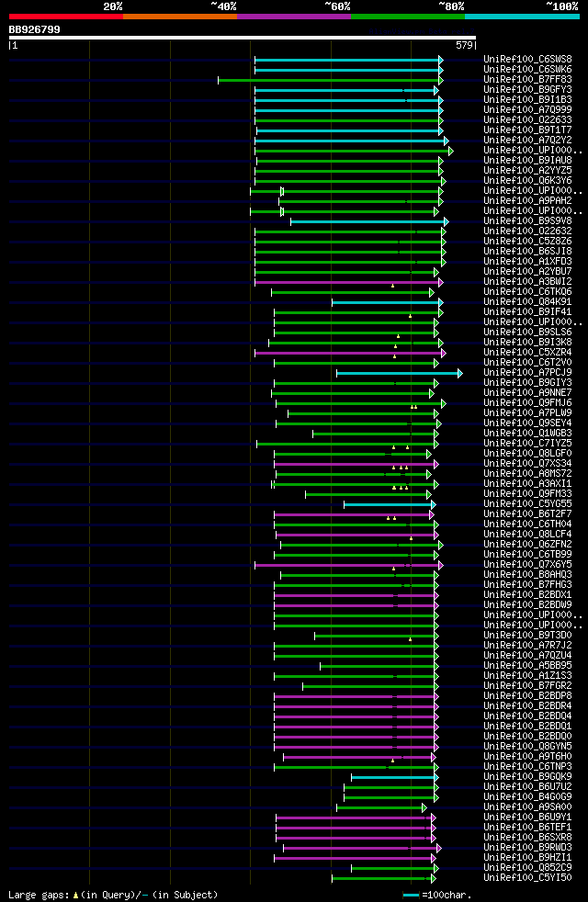Select the UniRef100_A3AXI1 label
This screenshot has height=902, width=588.
(x=527, y=484)
